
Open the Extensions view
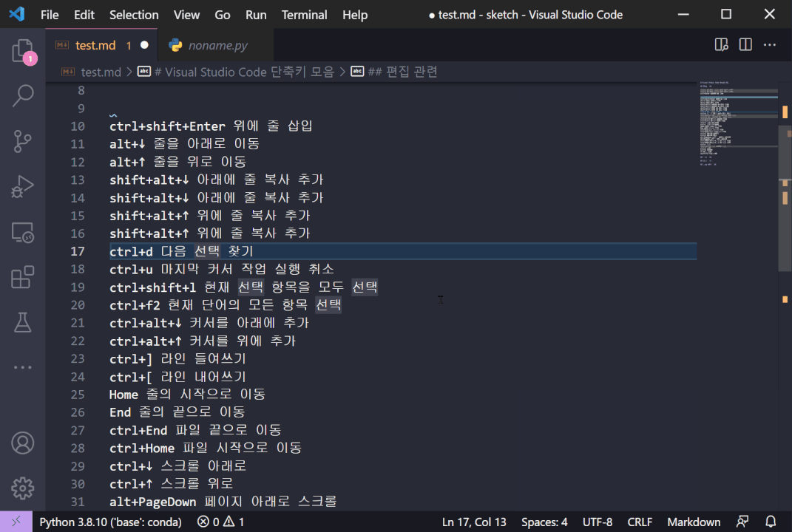[x=23, y=277]
